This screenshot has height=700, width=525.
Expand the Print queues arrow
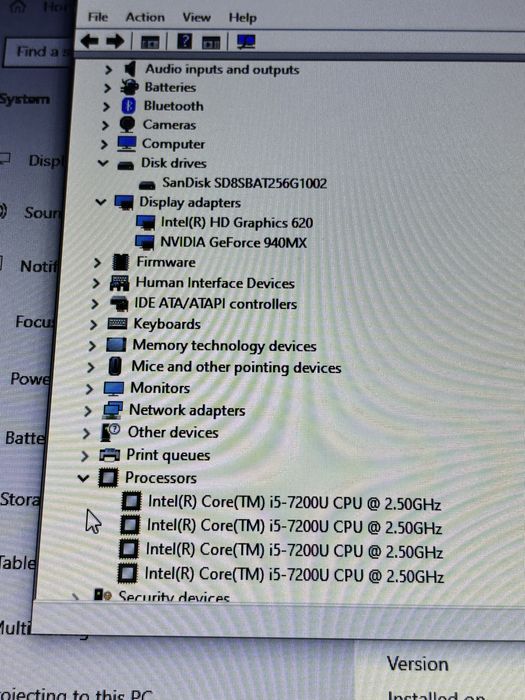84,456
